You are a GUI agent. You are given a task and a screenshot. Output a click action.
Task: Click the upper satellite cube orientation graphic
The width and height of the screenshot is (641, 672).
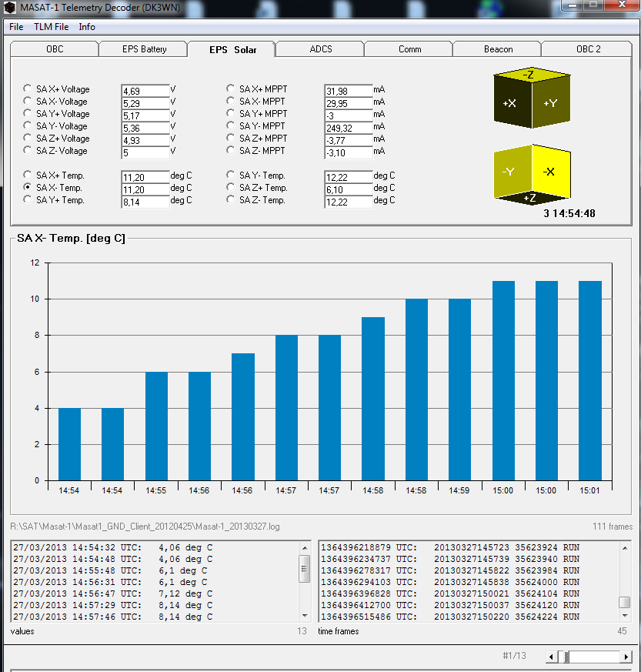(x=531, y=99)
